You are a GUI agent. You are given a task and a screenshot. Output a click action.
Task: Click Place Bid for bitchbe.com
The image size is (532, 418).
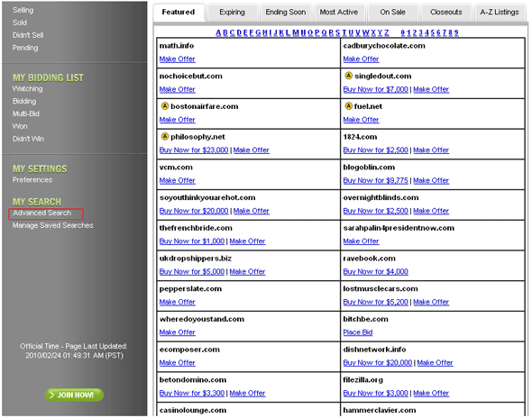coord(358,332)
